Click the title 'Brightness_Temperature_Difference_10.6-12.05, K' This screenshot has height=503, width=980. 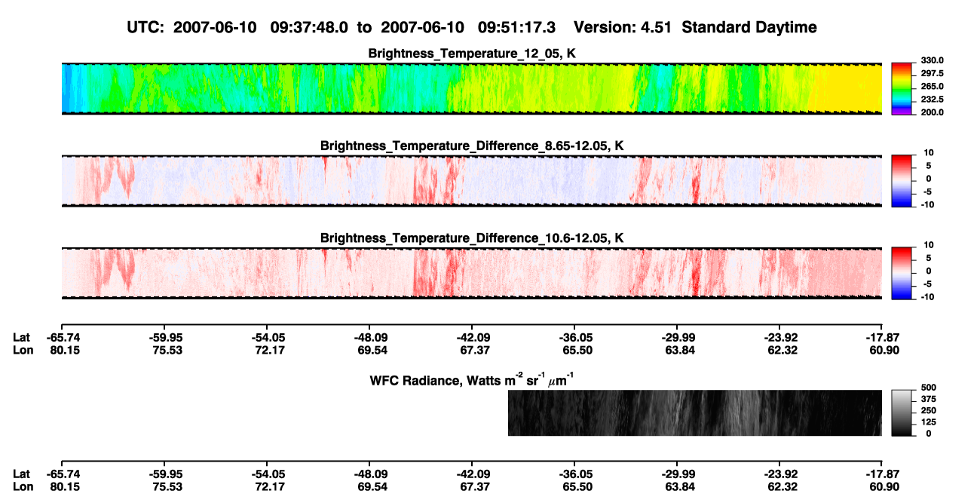tap(472, 238)
